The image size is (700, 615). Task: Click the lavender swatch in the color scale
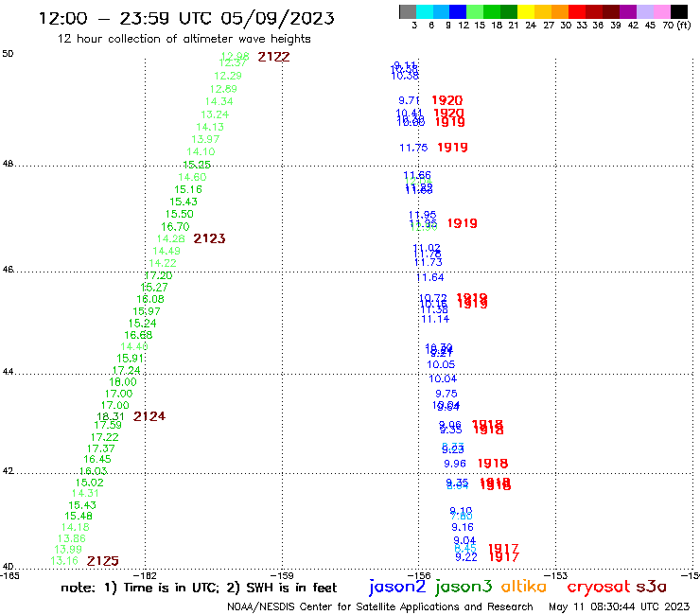[644, 11]
